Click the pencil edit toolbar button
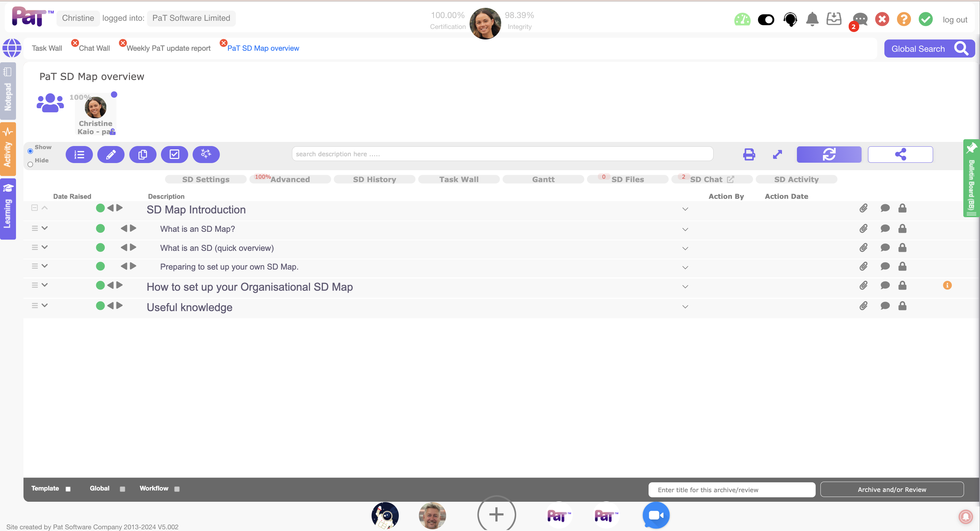The width and height of the screenshot is (980, 531). pyautogui.click(x=111, y=155)
